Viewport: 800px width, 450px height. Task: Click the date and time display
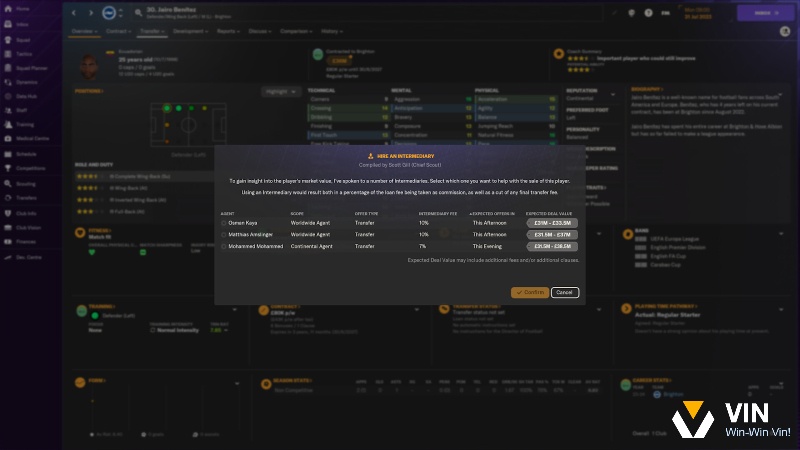698,13
